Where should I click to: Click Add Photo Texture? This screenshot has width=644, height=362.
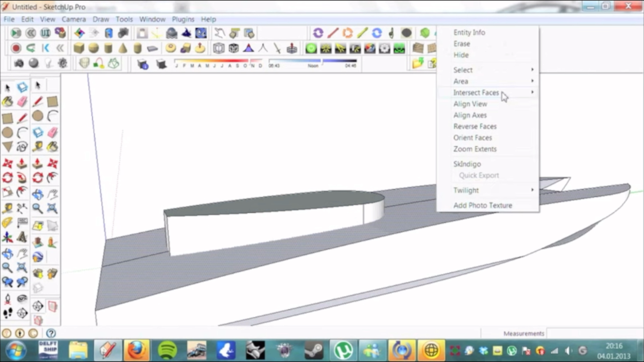483,205
